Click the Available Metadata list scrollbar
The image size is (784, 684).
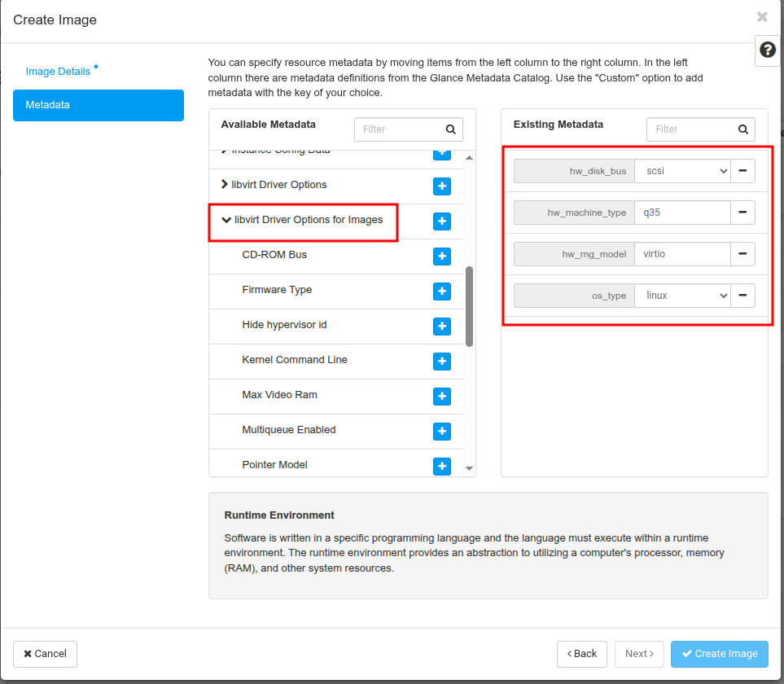coord(469,306)
